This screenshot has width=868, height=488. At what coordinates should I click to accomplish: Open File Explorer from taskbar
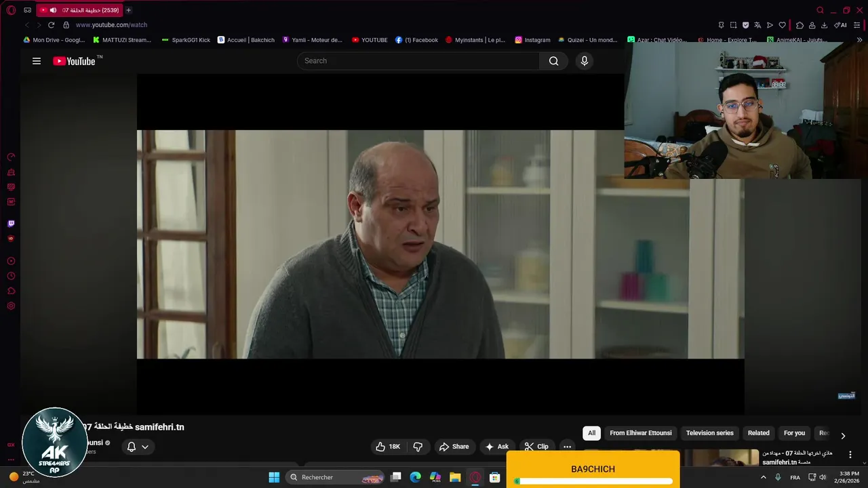(455, 477)
